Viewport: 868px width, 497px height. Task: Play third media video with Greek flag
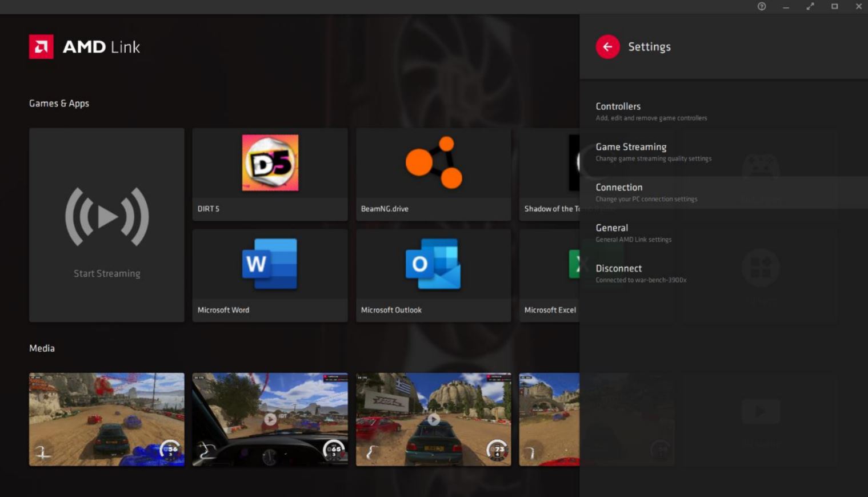click(433, 419)
